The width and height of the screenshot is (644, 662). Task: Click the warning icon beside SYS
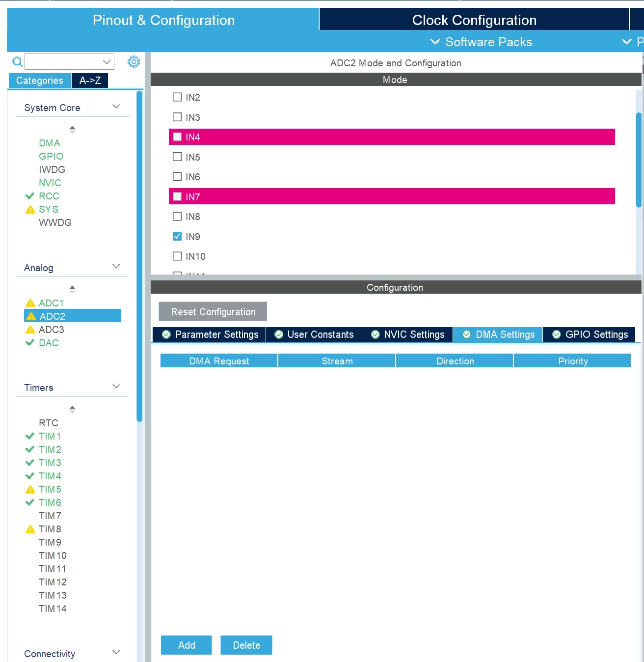tap(30, 210)
